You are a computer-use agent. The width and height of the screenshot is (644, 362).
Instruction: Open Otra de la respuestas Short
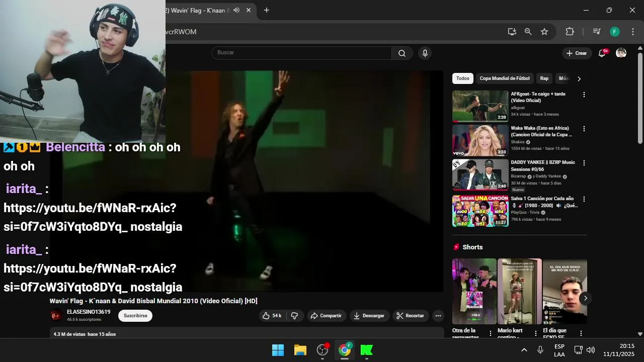[474, 292]
